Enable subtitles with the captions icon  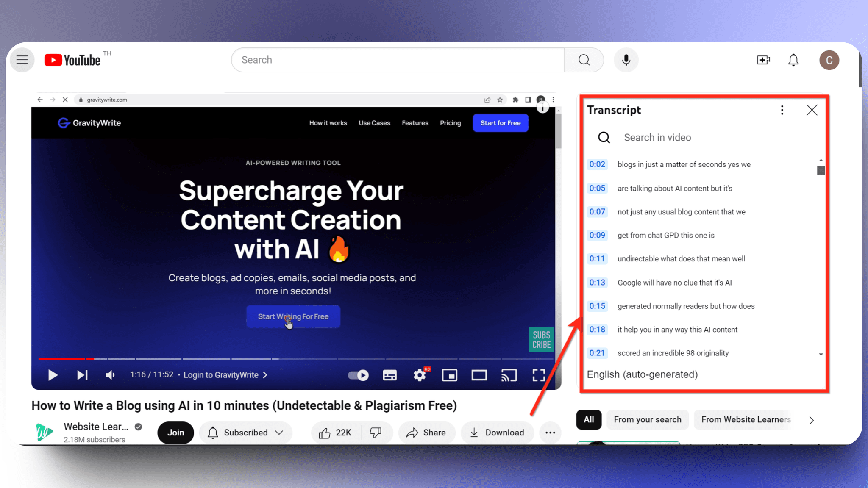(389, 375)
